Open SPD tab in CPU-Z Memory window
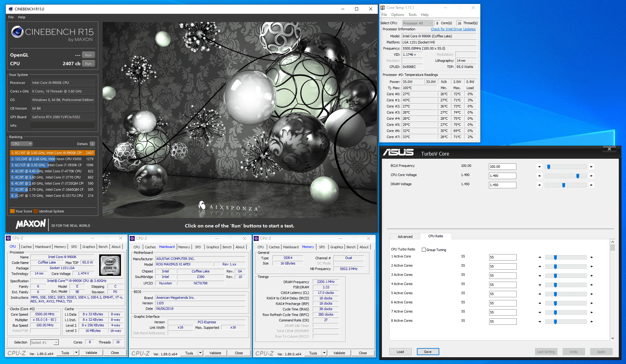Image resolution: width=626 pixels, height=364 pixels. coord(322,247)
